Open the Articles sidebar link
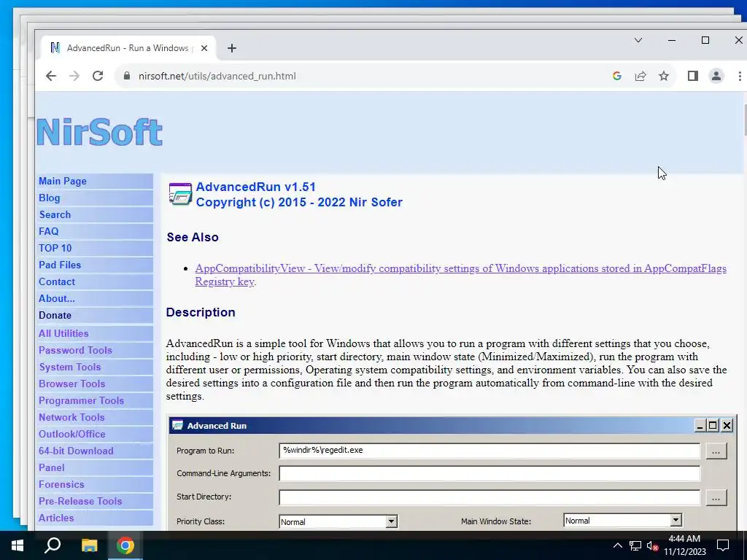Screen dimensions: 747x560 (x=56, y=518)
